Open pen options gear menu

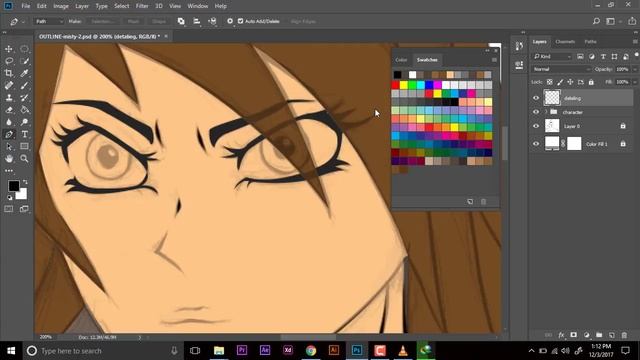click(x=230, y=21)
